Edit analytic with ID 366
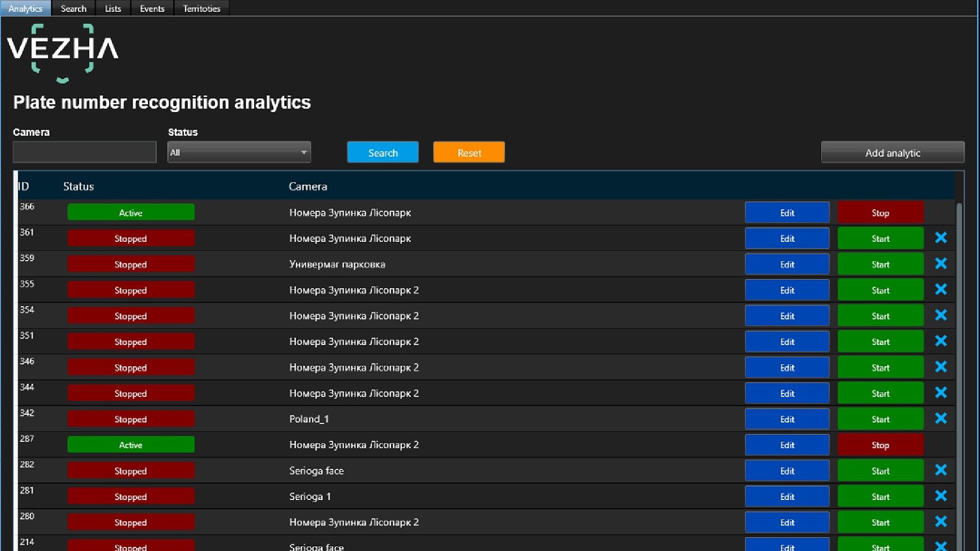 (787, 213)
